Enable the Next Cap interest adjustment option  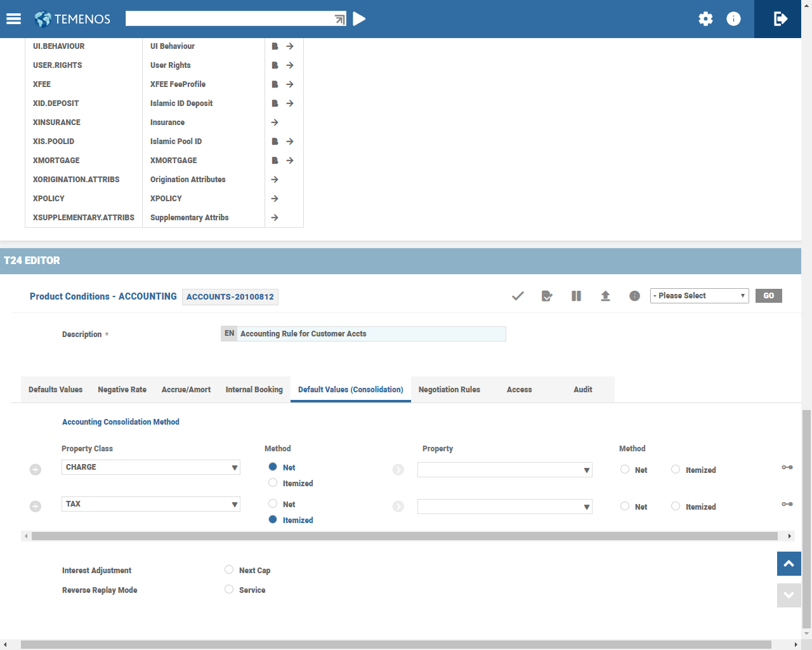tap(229, 570)
